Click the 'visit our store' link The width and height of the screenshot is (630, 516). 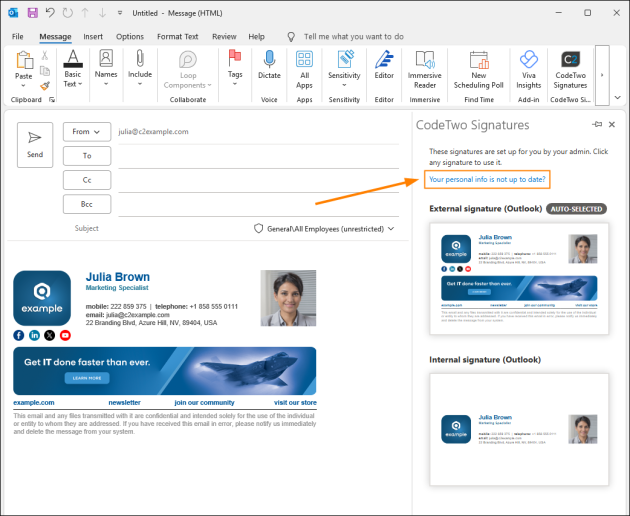tap(295, 403)
